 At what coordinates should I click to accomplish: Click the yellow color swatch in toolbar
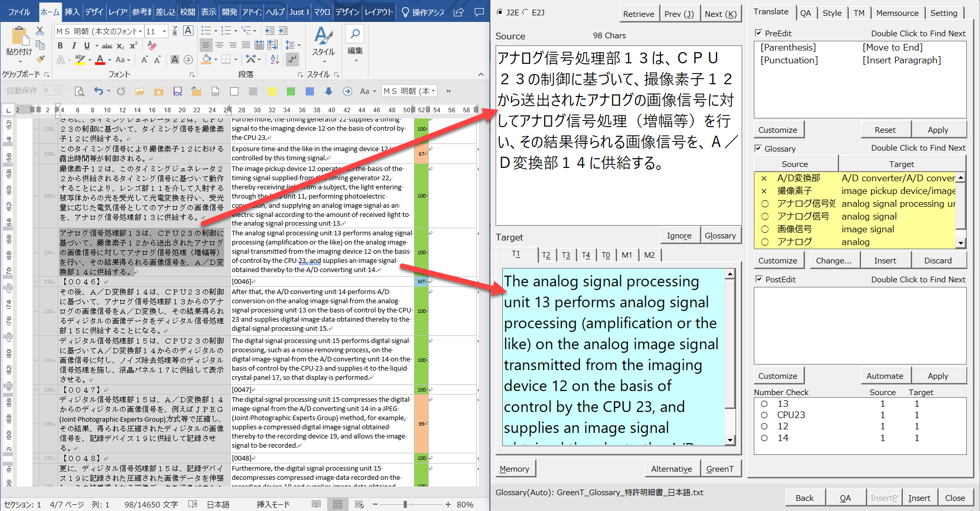272,91
